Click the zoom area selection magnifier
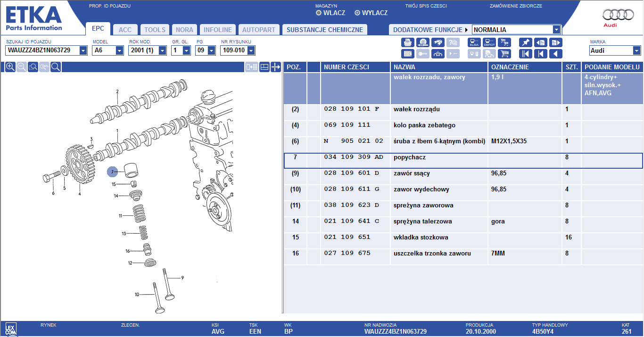This screenshot has height=337, width=644. (x=33, y=67)
